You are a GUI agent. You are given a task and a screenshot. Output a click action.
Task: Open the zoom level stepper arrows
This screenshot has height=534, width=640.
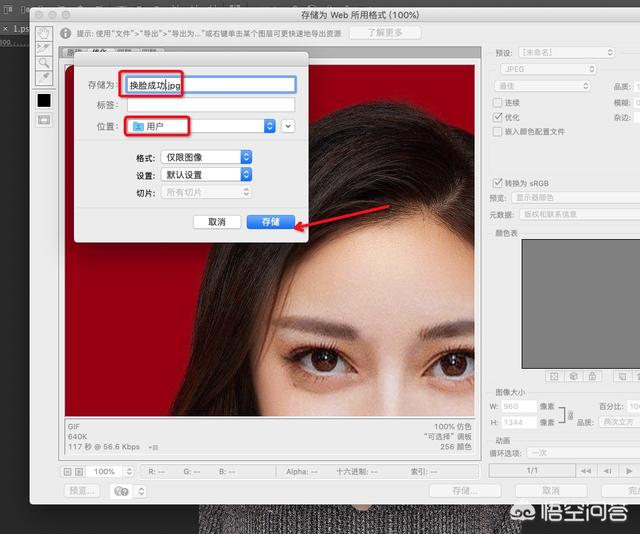point(129,472)
